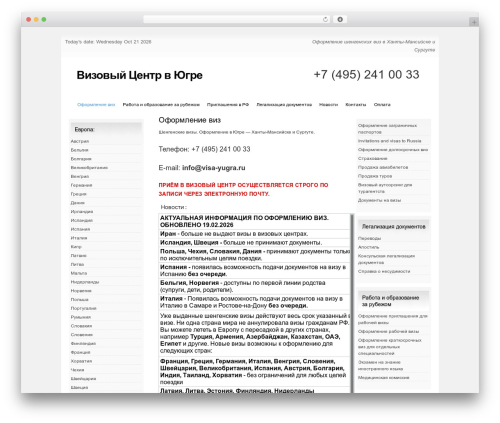
Task: Open Оформление рабочей визы link
Action: point(388,332)
